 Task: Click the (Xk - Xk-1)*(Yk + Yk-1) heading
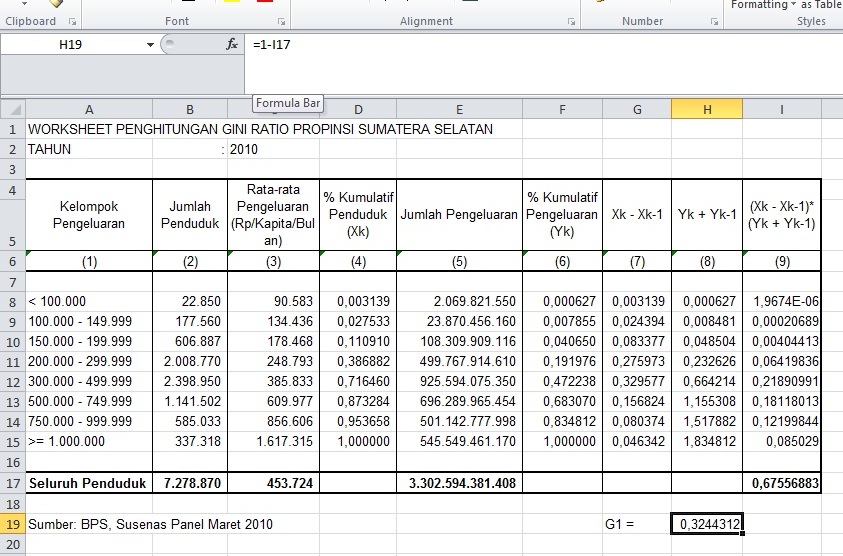tap(782, 215)
